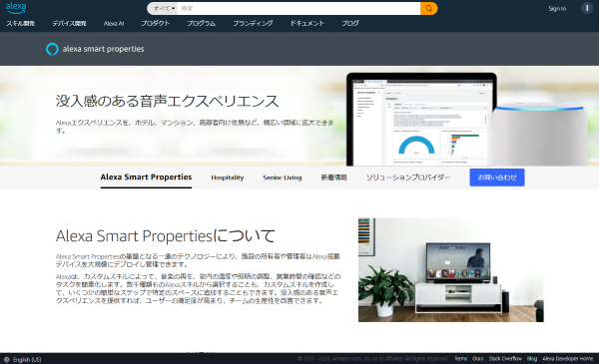Open the Alexa AI menu

coord(114,23)
